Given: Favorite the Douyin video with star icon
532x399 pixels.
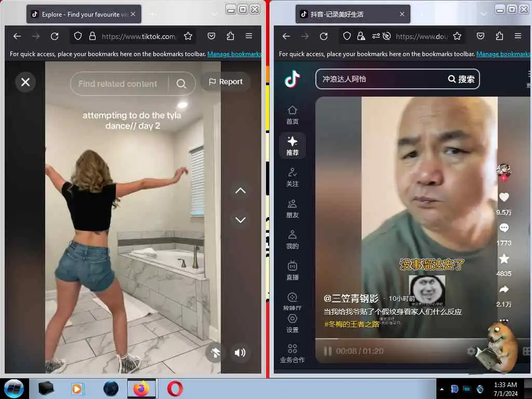Looking at the screenshot, I should coord(504,259).
